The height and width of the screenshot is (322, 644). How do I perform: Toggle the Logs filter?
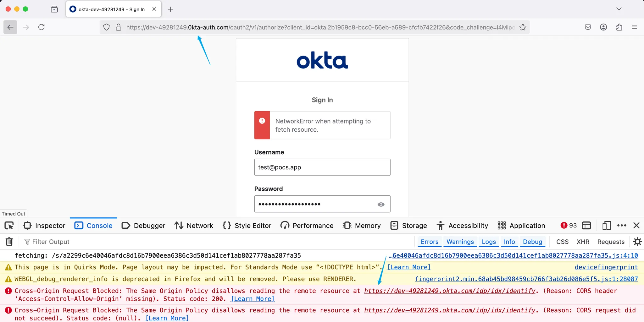tap(489, 242)
